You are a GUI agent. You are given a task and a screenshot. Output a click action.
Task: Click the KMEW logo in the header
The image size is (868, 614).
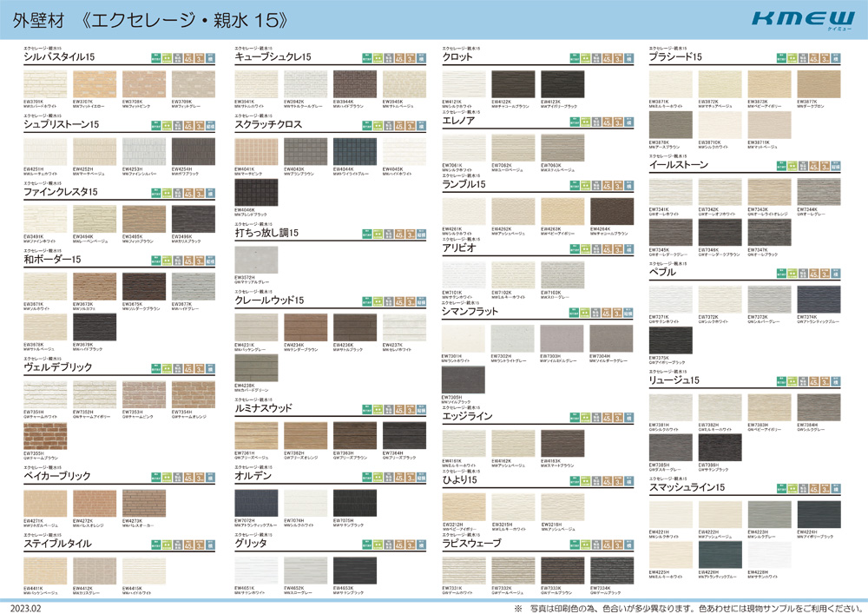tap(803, 20)
